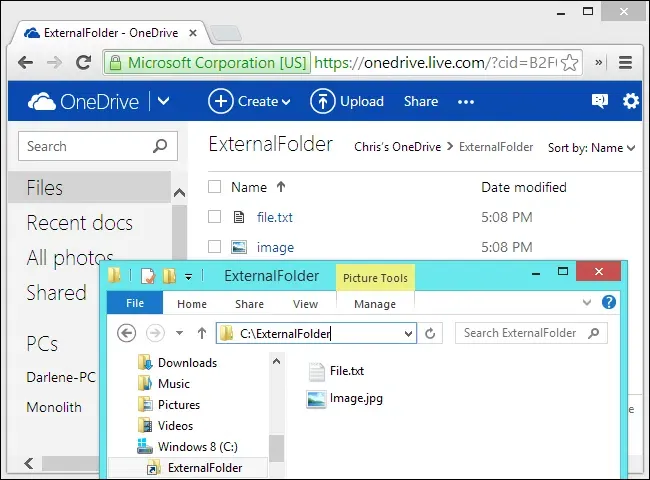Expand the Explorer address bar dropdown
Image resolution: width=650 pixels, height=480 pixels.
407,333
